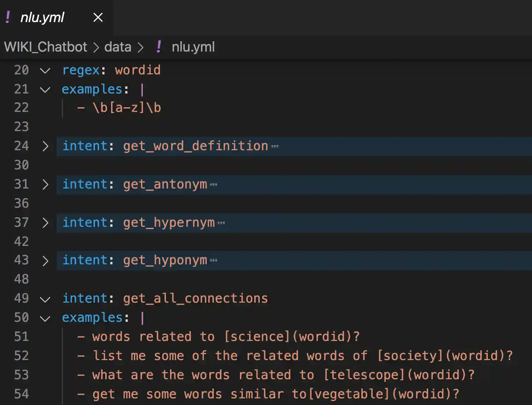Screen dimensions: 532x405
Task: Collapse the examples block on line 21
Action: tap(45, 89)
